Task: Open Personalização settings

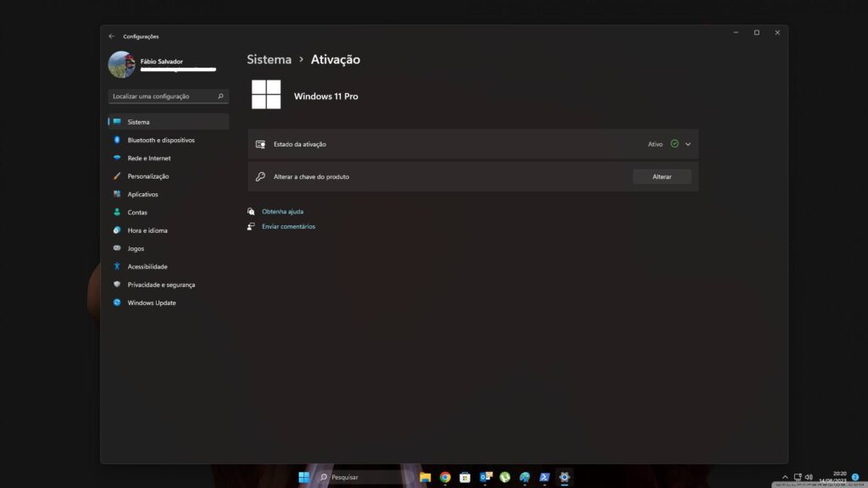Action: [x=169, y=176]
